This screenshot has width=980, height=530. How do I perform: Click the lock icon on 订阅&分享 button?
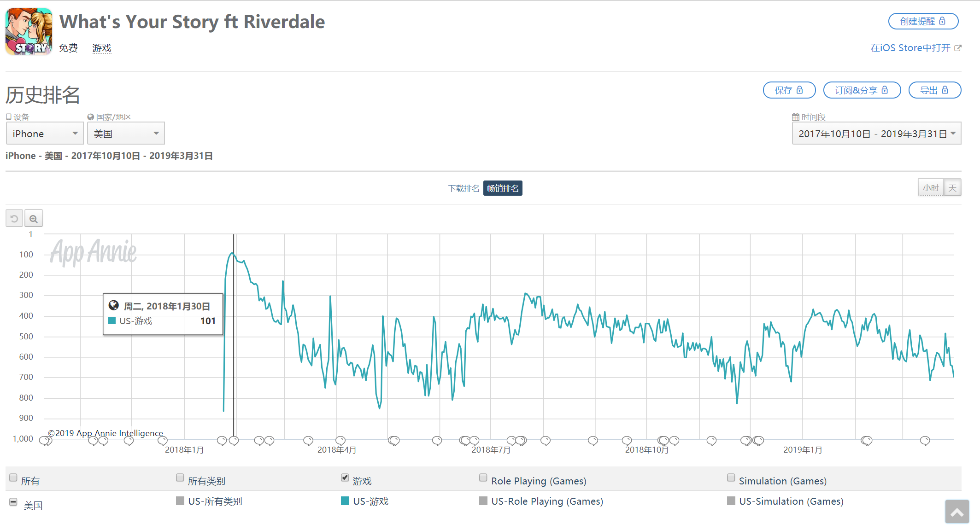tap(885, 90)
